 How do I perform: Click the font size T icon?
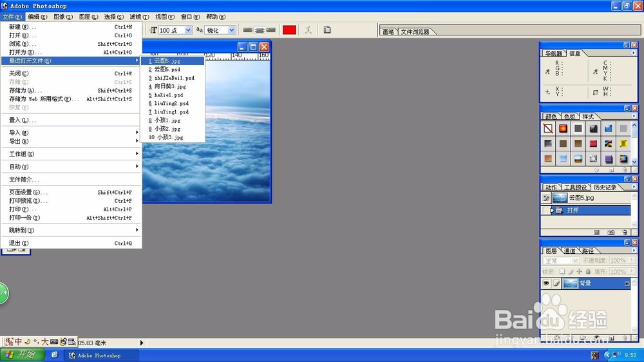pyautogui.click(x=153, y=30)
